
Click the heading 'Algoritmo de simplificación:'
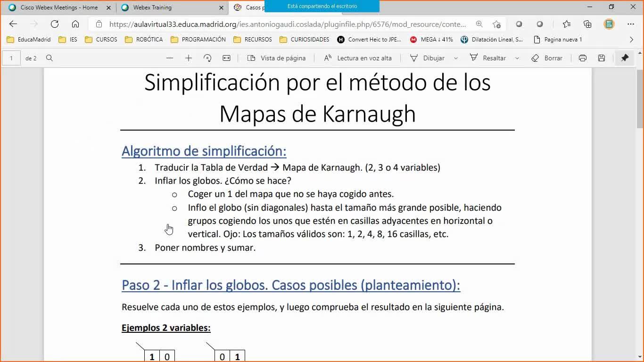click(x=204, y=151)
